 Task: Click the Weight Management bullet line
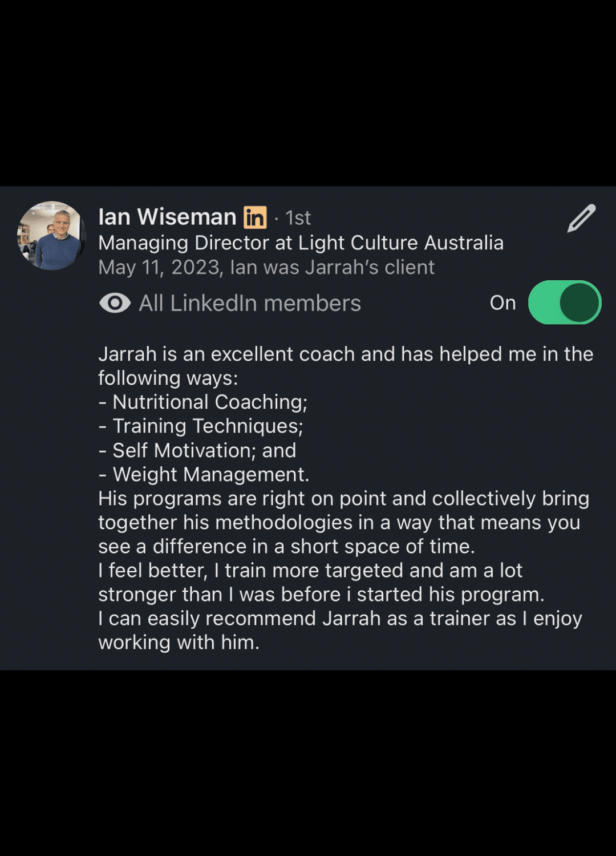coord(204,474)
